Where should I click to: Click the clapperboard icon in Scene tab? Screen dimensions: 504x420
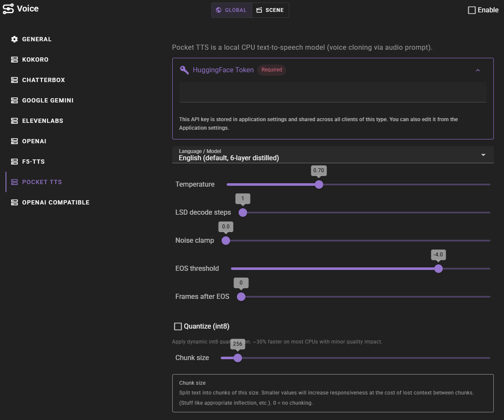pos(259,10)
